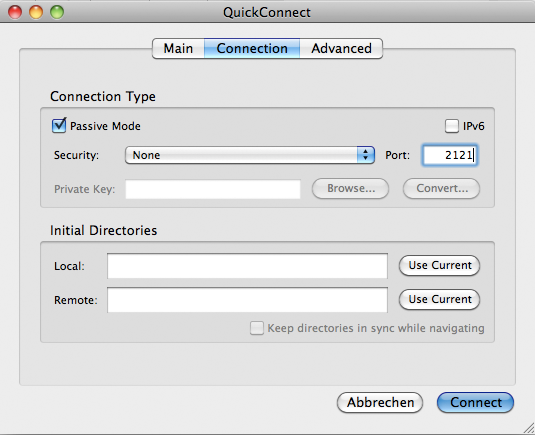The width and height of the screenshot is (535, 435).
Task: Click the Private Key text field
Action: 213,189
